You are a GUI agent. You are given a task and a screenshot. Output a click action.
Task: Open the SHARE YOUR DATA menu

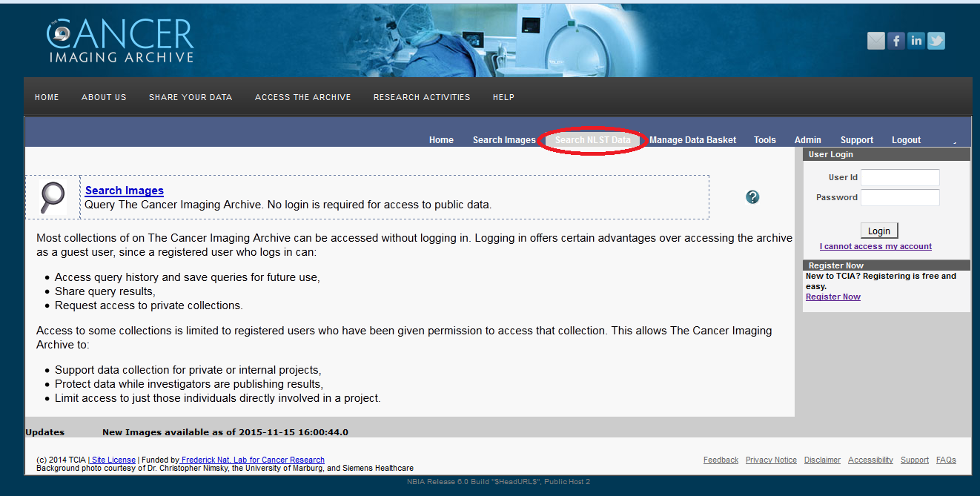(x=191, y=97)
